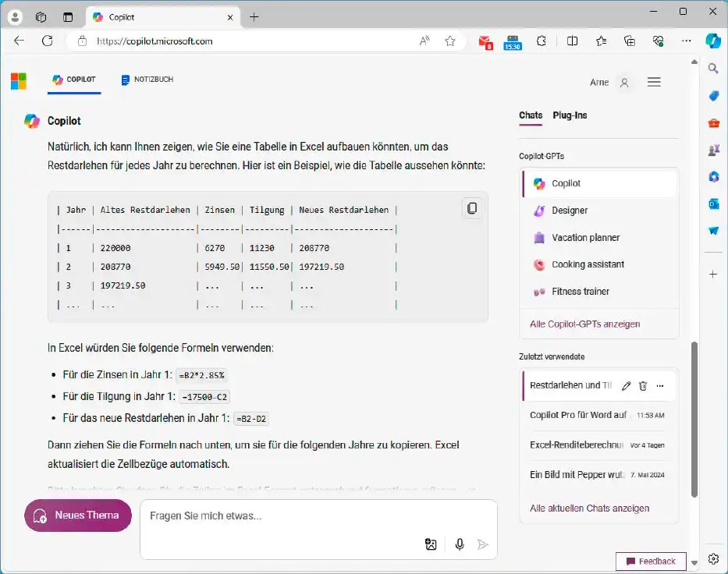The height and width of the screenshot is (574, 728).
Task: Close the Copilot browser tab
Action: click(x=230, y=17)
